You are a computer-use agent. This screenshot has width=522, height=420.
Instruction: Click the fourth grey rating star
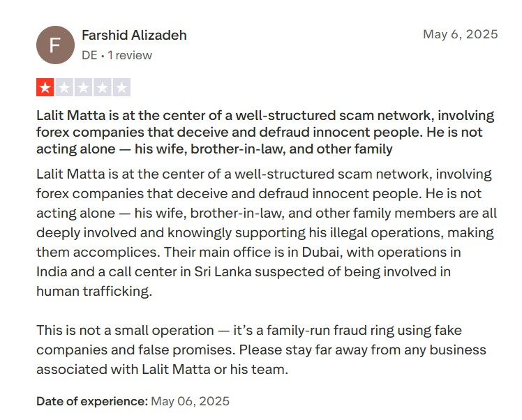click(103, 87)
